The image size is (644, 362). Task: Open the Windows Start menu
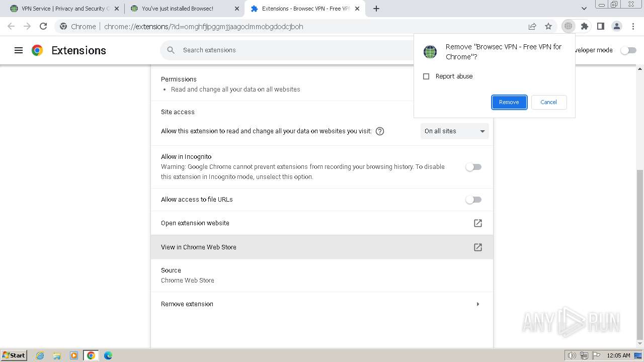[14, 355]
